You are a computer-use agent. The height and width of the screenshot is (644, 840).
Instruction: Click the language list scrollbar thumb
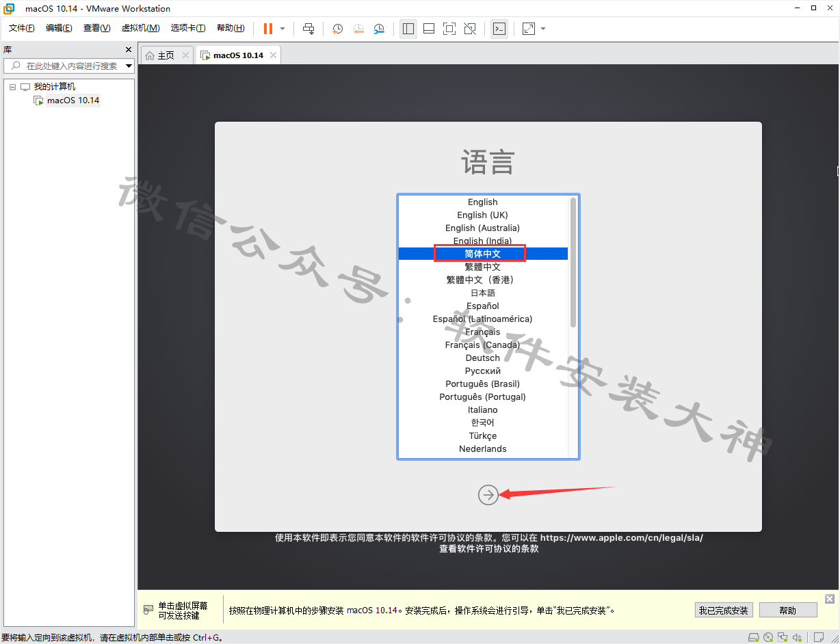tap(573, 262)
